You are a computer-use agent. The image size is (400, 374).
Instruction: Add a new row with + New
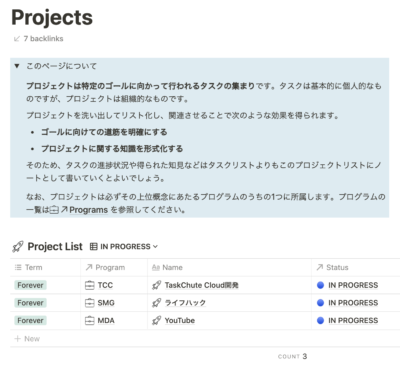tap(27, 339)
